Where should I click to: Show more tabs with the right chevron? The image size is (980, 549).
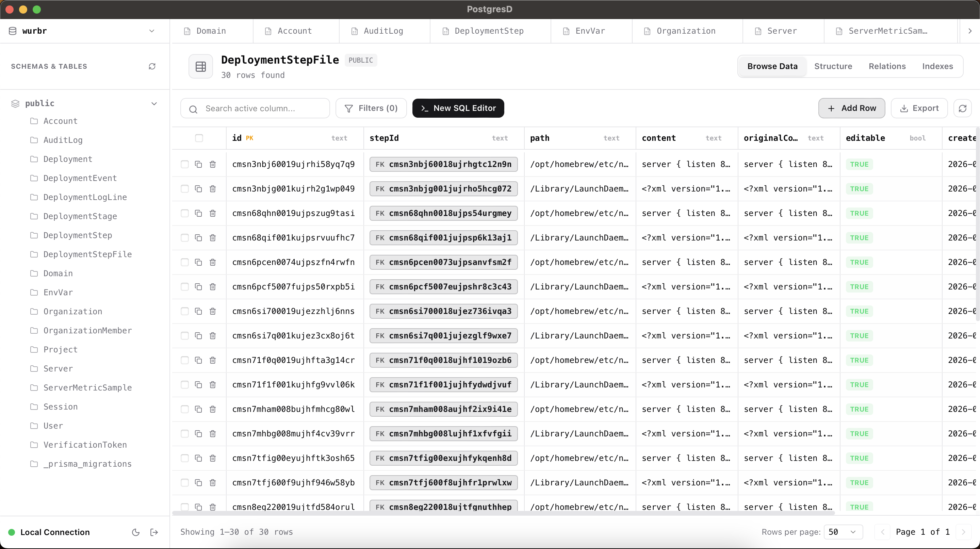click(x=970, y=31)
